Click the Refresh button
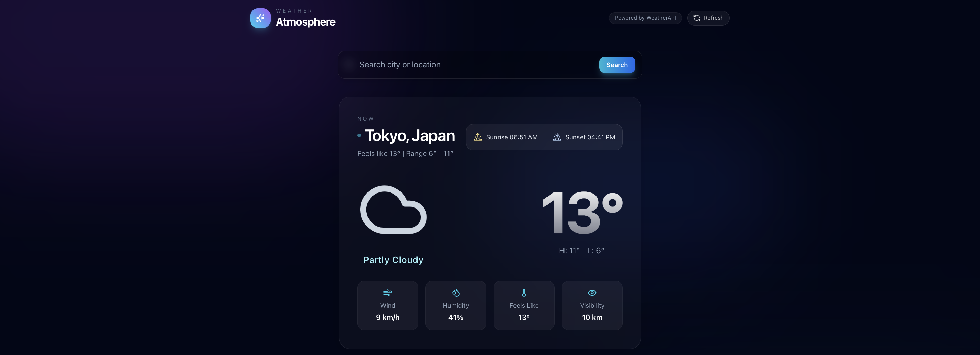This screenshot has width=980, height=355. pos(708,18)
